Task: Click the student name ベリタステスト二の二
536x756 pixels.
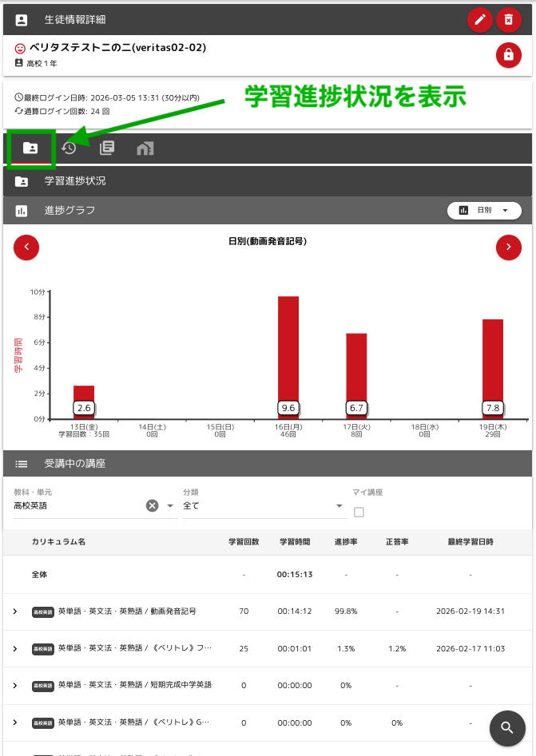Action: 117,48
